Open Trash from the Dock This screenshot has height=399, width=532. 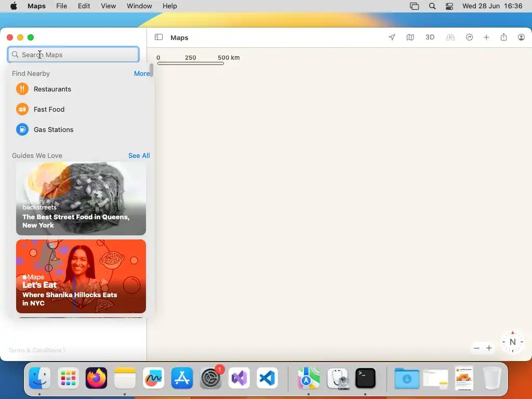[x=492, y=378]
